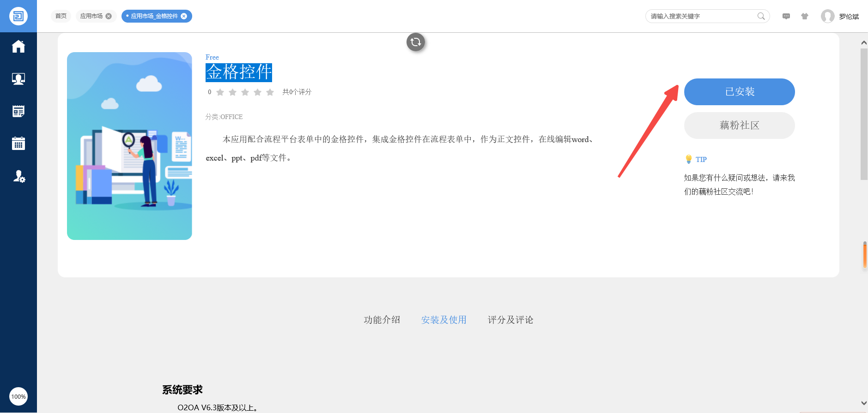Click the scrollbar down arrow
868x413 pixels.
(864, 403)
